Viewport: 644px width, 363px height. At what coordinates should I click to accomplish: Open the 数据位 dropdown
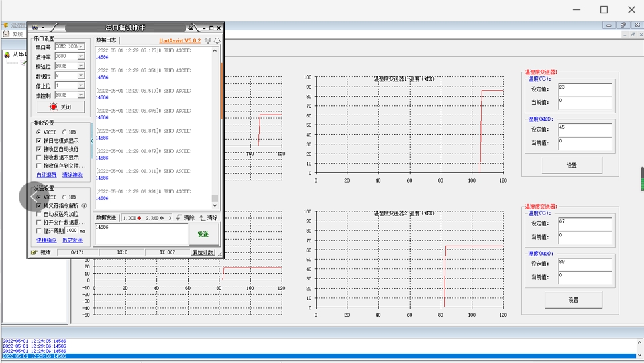pos(81,76)
